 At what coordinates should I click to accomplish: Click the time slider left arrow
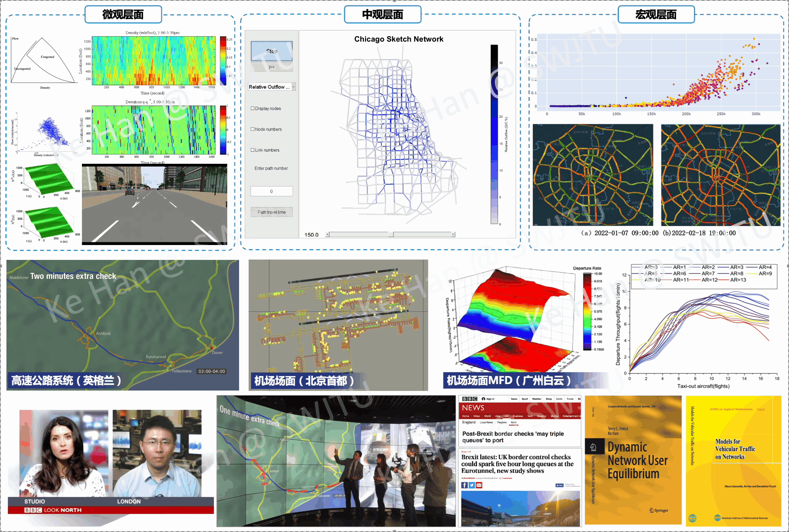pyautogui.click(x=327, y=235)
